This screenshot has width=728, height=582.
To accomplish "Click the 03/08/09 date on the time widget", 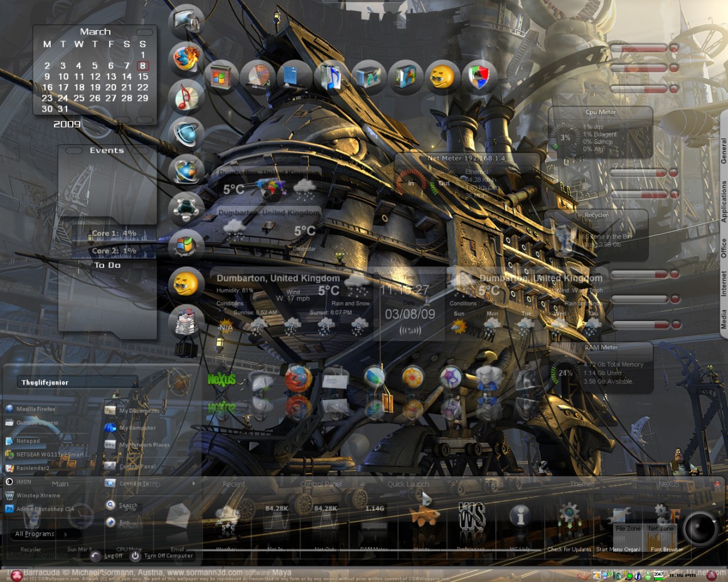I will point(410,314).
